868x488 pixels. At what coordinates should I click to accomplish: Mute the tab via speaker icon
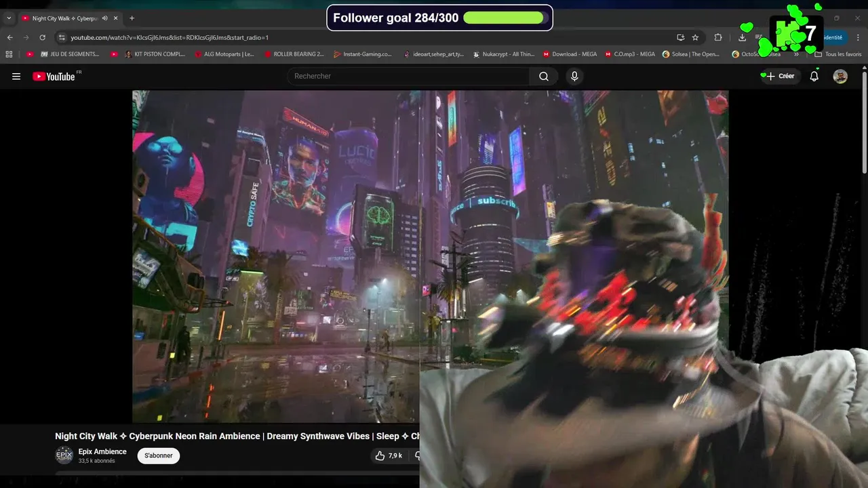(105, 18)
